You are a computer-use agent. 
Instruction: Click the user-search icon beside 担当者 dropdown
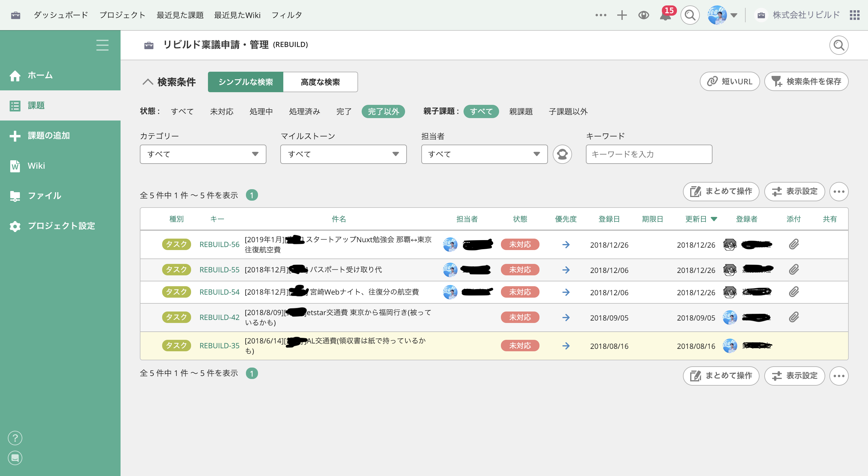562,154
